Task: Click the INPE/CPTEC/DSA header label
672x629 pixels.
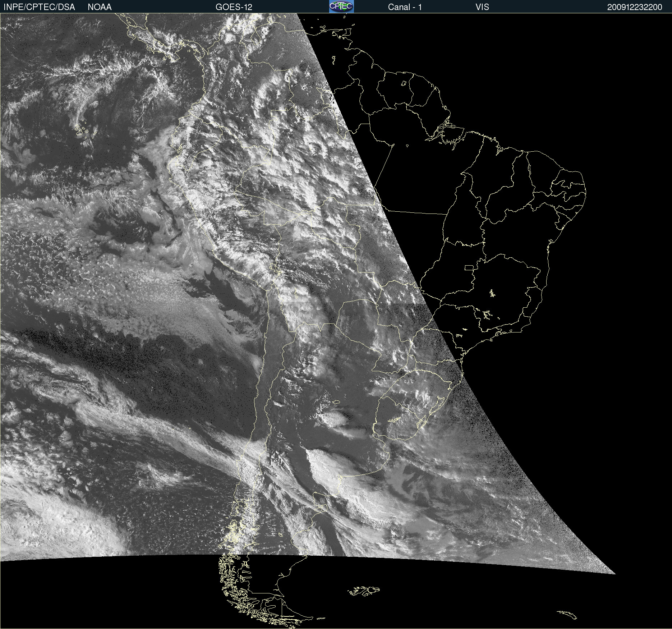Action: pos(39,7)
